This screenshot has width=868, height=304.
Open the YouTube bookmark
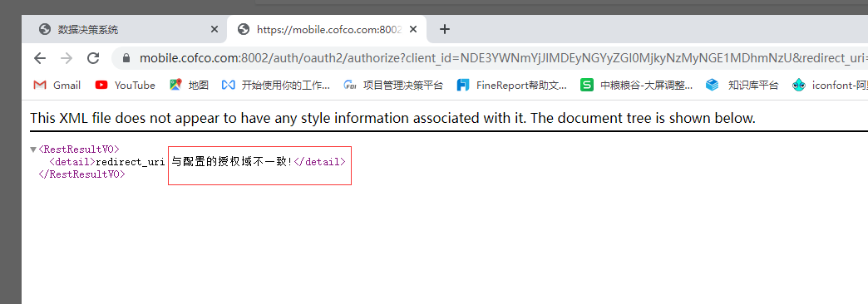click(x=125, y=85)
